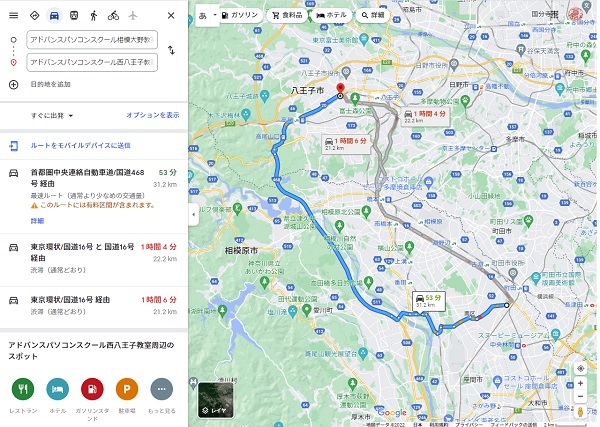Center map on my location
600x427 pixels.
(x=580, y=369)
